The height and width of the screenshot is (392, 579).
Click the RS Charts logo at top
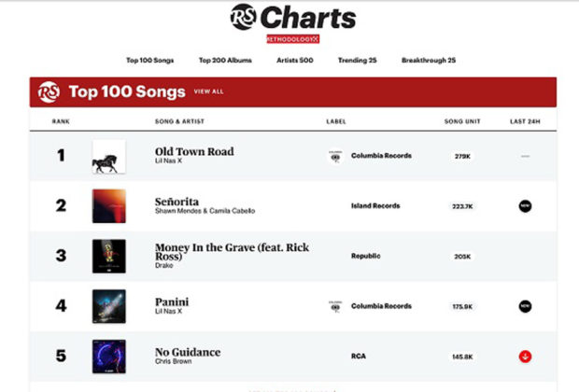click(x=292, y=18)
